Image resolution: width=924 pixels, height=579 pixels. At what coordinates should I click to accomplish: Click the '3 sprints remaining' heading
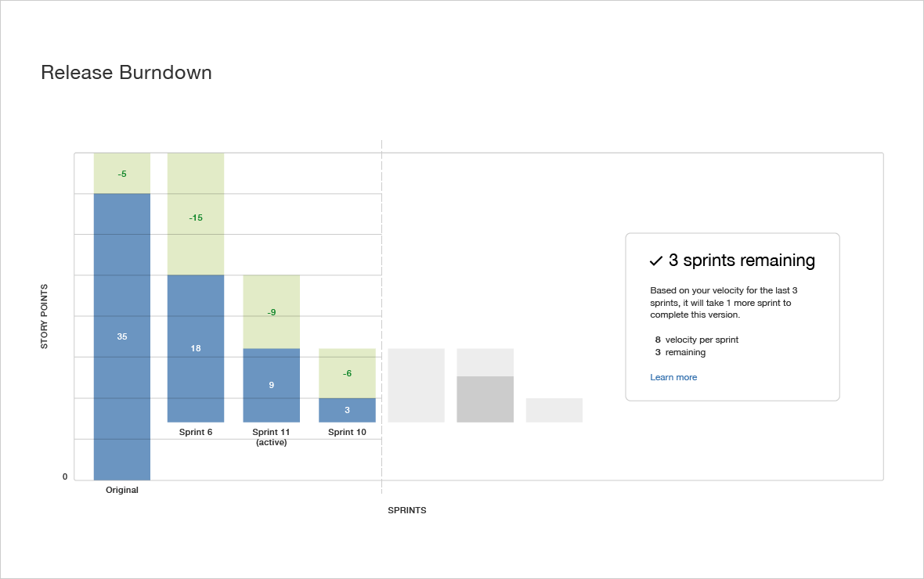coord(742,261)
